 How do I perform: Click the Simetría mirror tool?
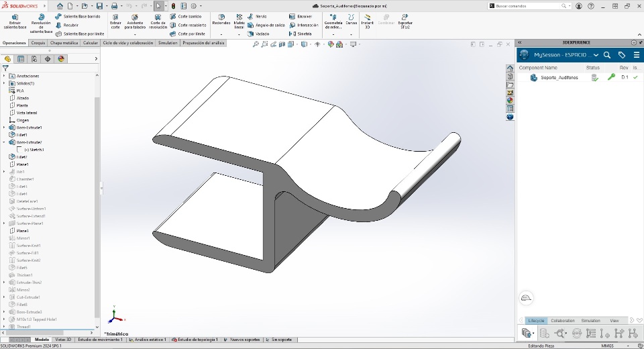pos(301,34)
